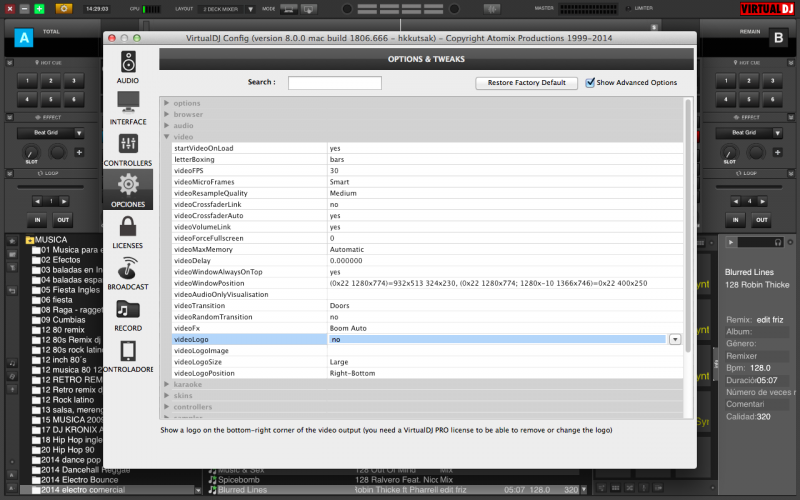Image resolution: width=800 pixels, height=500 pixels.
Task: Click the green plus in top toolbar
Action: tap(39, 9)
